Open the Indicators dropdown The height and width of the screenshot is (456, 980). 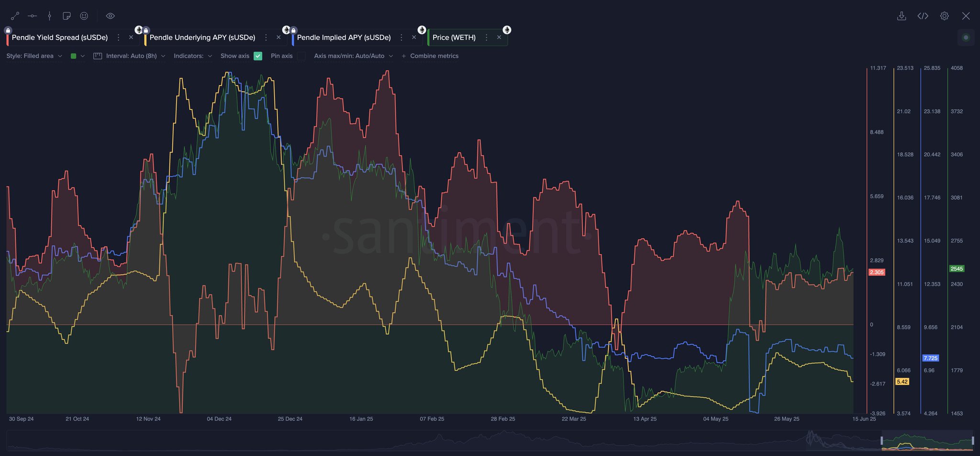point(193,56)
